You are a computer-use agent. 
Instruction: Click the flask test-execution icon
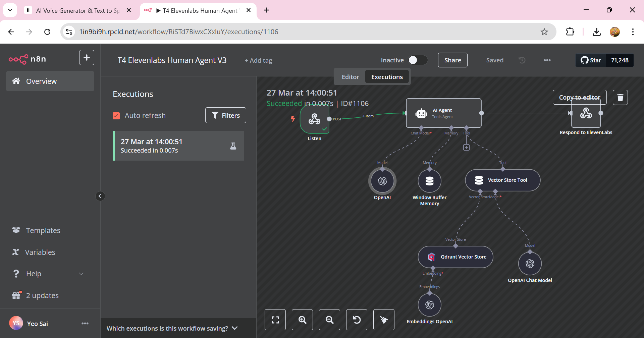pos(233,146)
